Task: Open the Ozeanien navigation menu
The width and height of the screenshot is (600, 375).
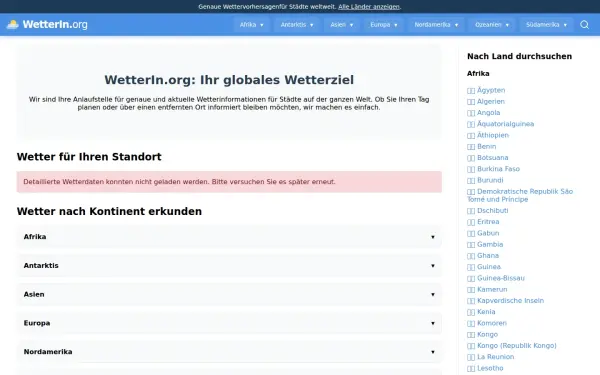Action: tap(492, 24)
